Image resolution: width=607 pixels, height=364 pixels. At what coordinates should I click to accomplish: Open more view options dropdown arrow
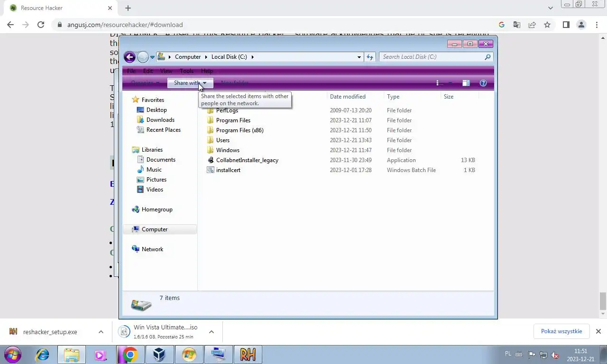click(x=450, y=83)
